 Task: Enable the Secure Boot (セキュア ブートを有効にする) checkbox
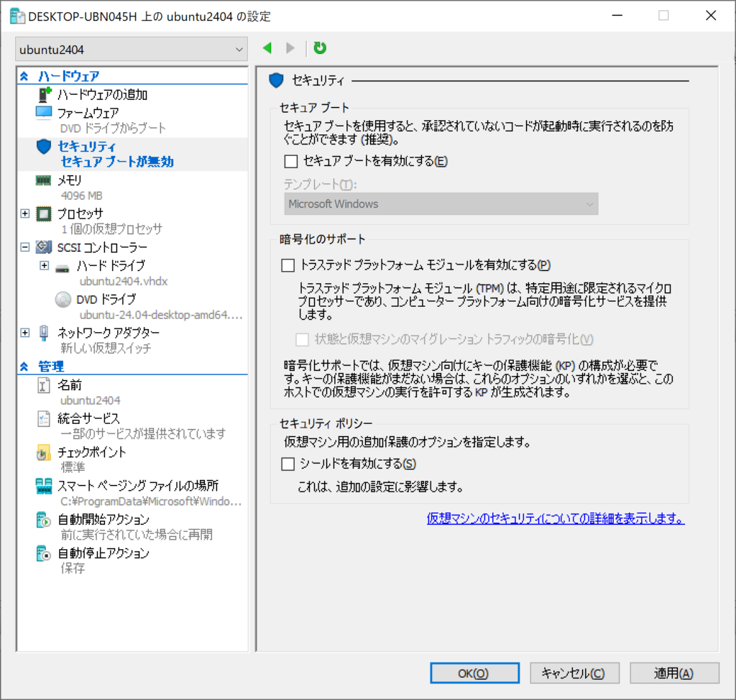click(290, 161)
